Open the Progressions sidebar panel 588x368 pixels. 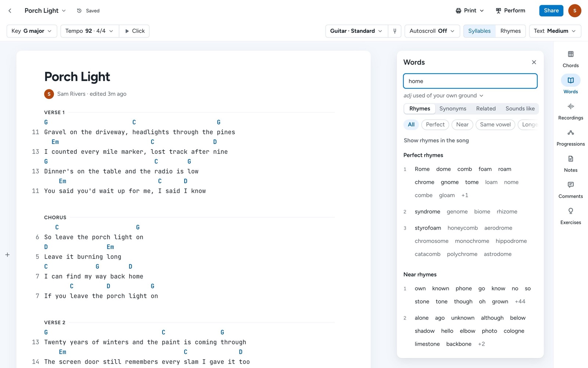tap(570, 138)
